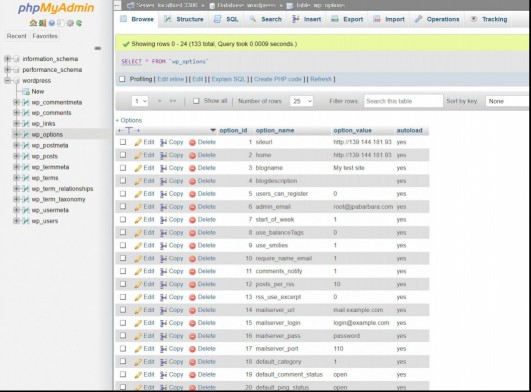The image size is (531, 392).
Task: Focus the Search this table filter field
Action: (403, 101)
